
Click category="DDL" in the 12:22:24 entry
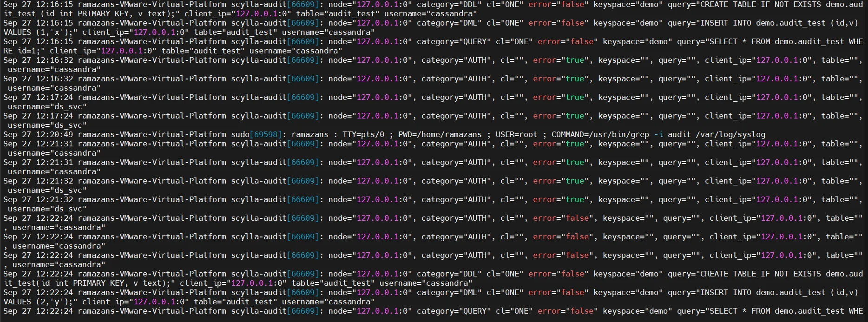point(449,274)
